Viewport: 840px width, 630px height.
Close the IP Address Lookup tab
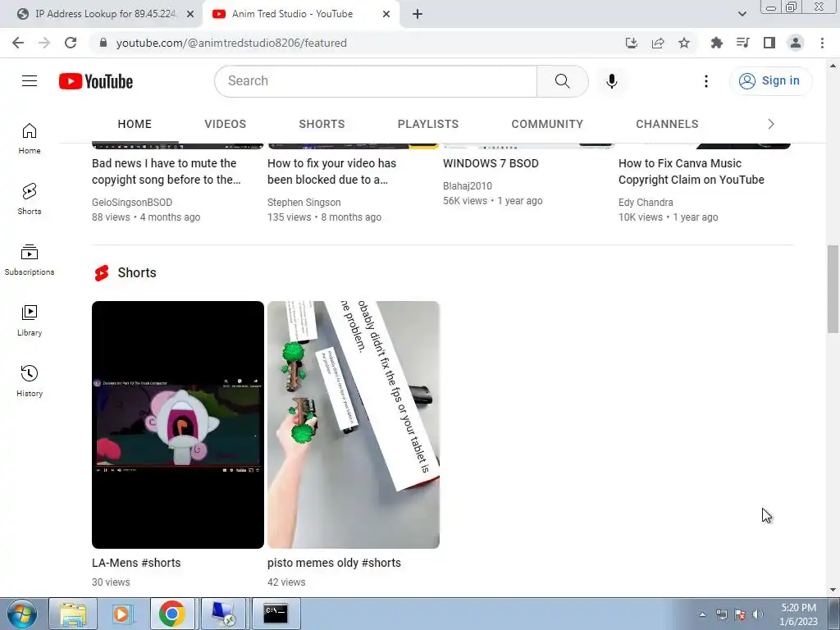190,14
